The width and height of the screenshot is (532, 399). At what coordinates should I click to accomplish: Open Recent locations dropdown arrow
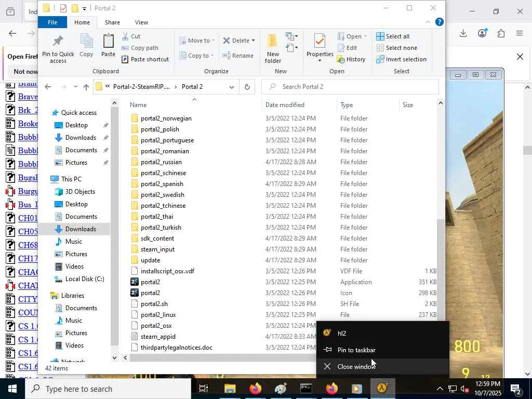click(75, 87)
